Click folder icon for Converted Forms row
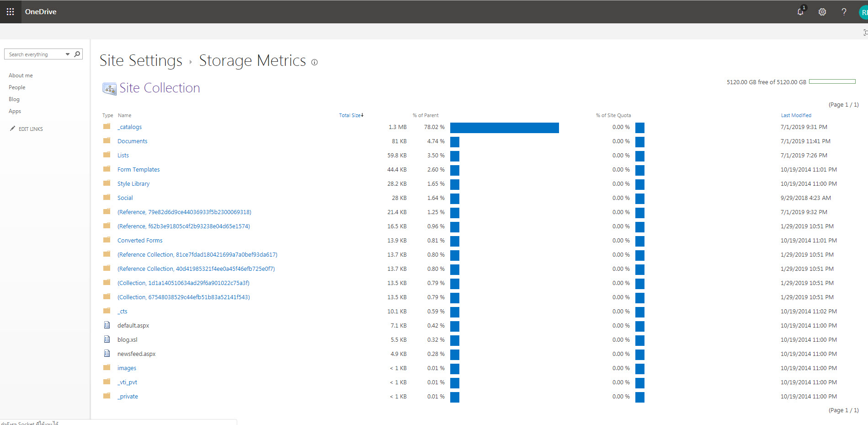This screenshot has height=425, width=868. click(x=107, y=240)
